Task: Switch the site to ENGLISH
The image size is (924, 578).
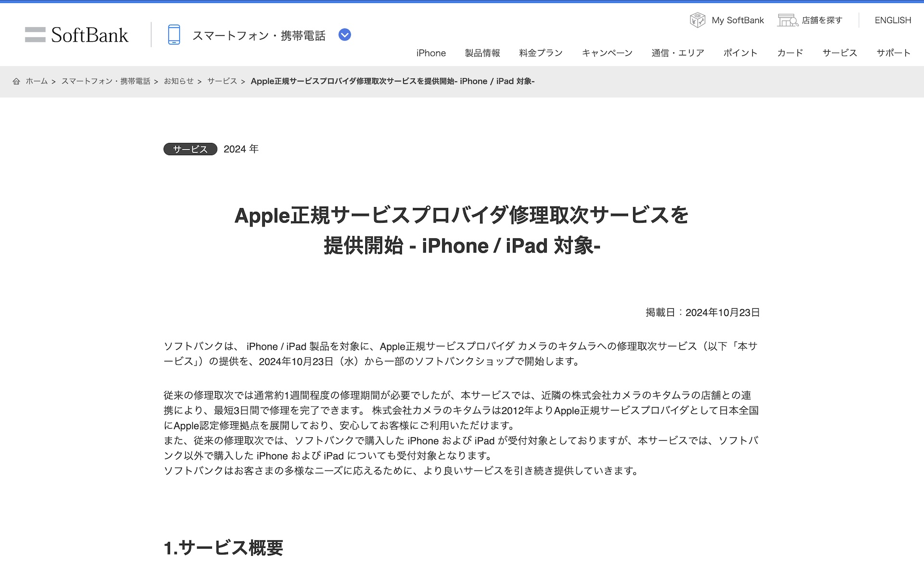Action: click(893, 20)
